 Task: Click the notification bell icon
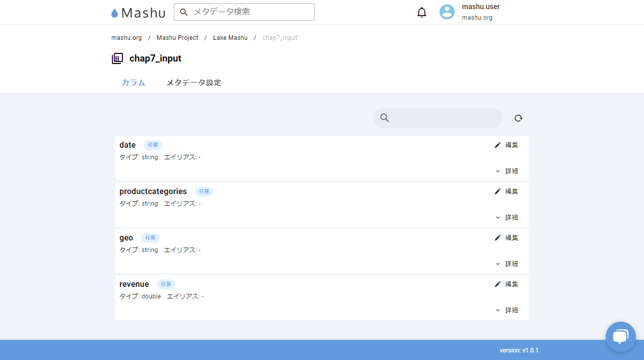(x=422, y=13)
